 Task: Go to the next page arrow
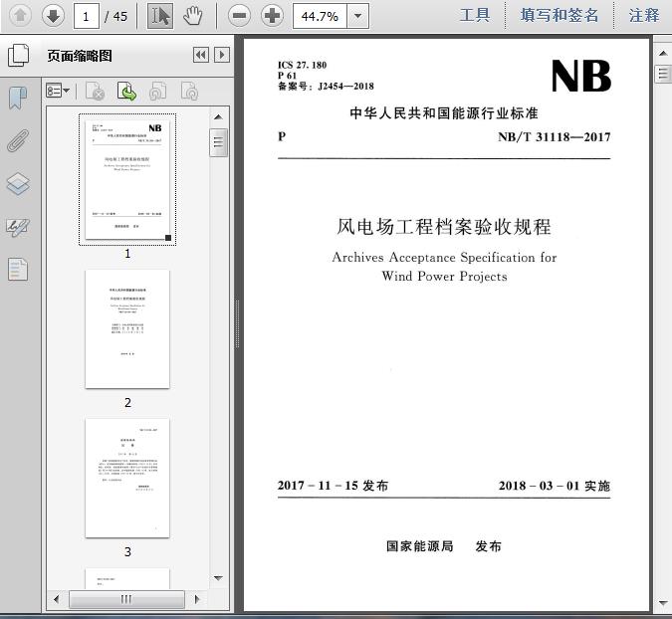pos(53,15)
